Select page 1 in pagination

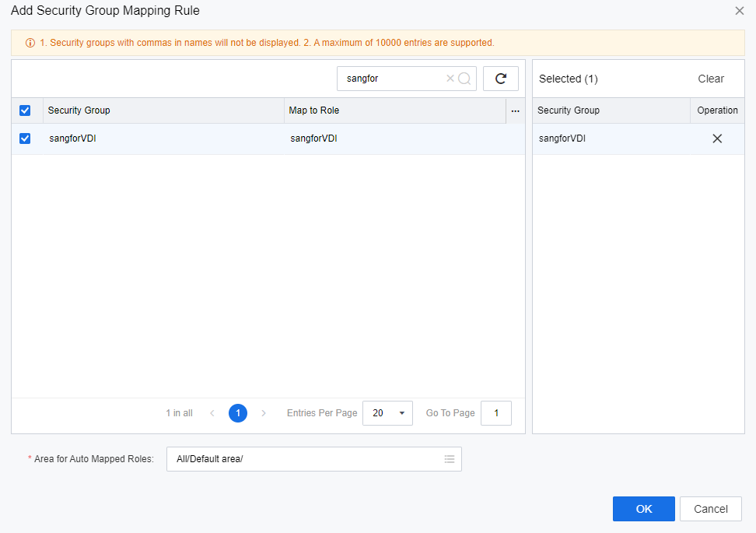[x=238, y=413]
